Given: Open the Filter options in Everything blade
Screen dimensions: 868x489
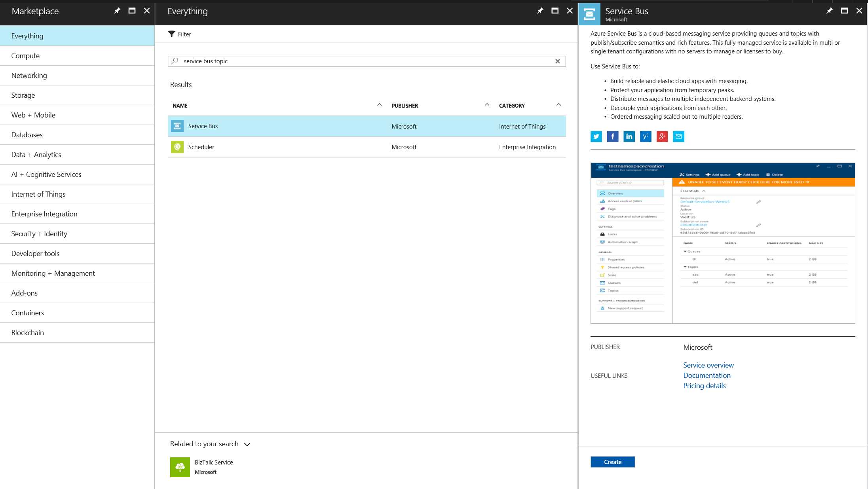Looking at the screenshot, I should (180, 34).
